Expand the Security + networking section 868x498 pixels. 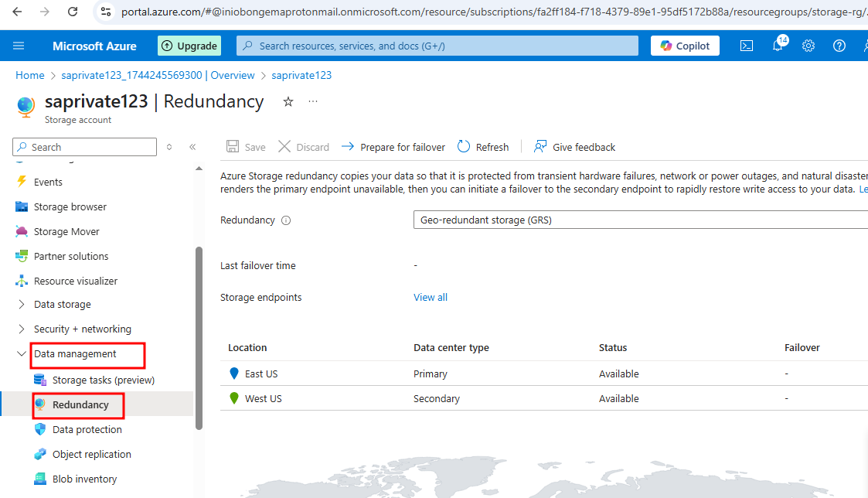[x=21, y=329]
